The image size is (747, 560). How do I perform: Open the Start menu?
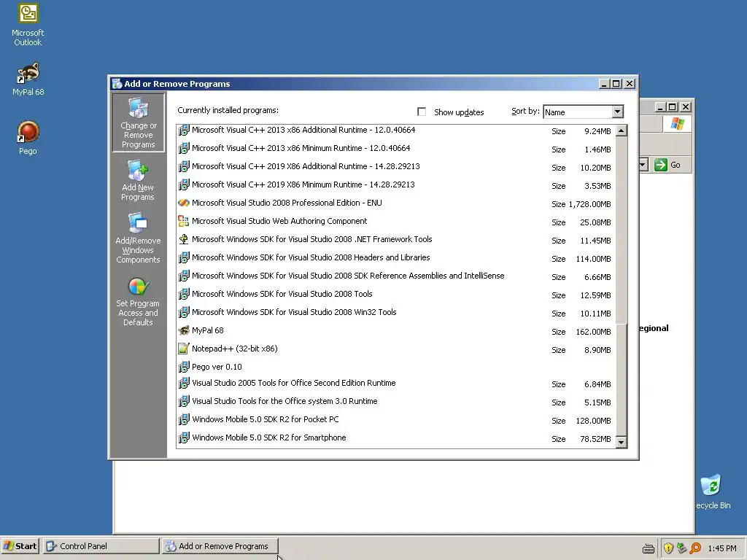point(20,546)
